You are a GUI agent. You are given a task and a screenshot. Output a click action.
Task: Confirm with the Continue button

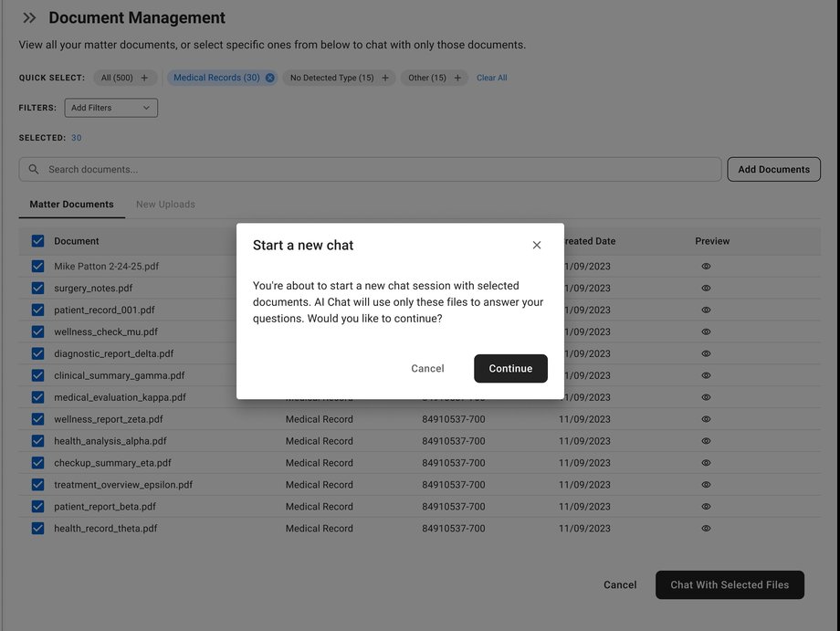point(510,369)
